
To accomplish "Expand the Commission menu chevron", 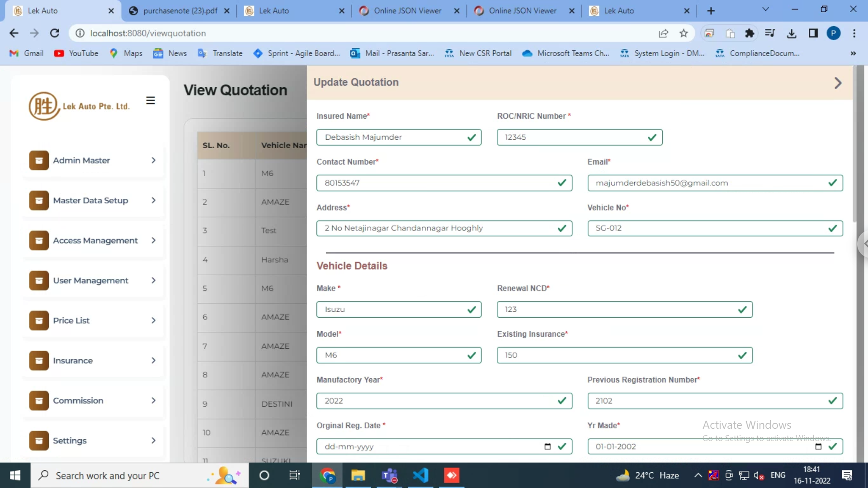I will click(x=154, y=400).
